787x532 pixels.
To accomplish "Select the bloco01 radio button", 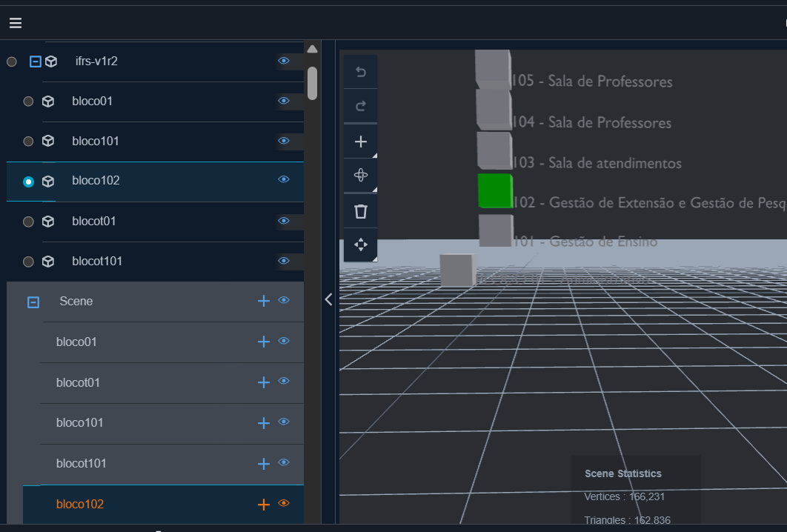I will pyautogui.click(x=28, y=102).
